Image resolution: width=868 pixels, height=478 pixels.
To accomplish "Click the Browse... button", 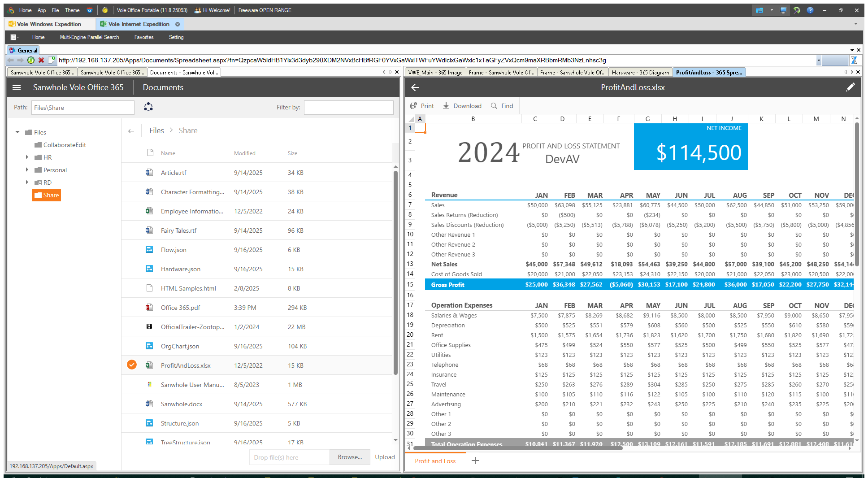I will pos(350,457).
